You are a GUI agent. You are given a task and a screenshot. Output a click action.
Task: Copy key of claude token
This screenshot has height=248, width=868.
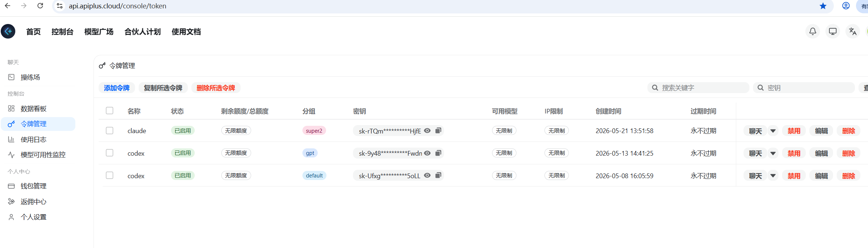pyautogui.click(x=439, y=131)
